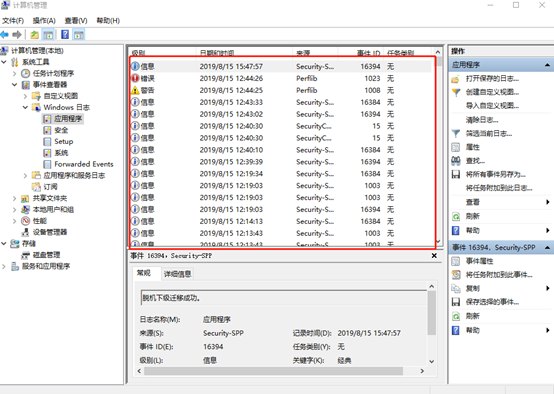
Task: Click 创建自定义视图 action
Action: (x=492, y=92)
